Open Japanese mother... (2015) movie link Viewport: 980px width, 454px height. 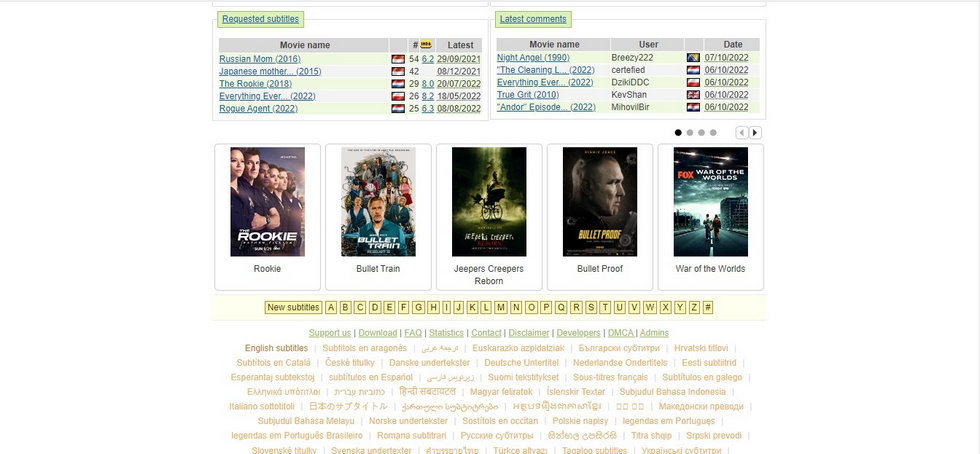270,71
